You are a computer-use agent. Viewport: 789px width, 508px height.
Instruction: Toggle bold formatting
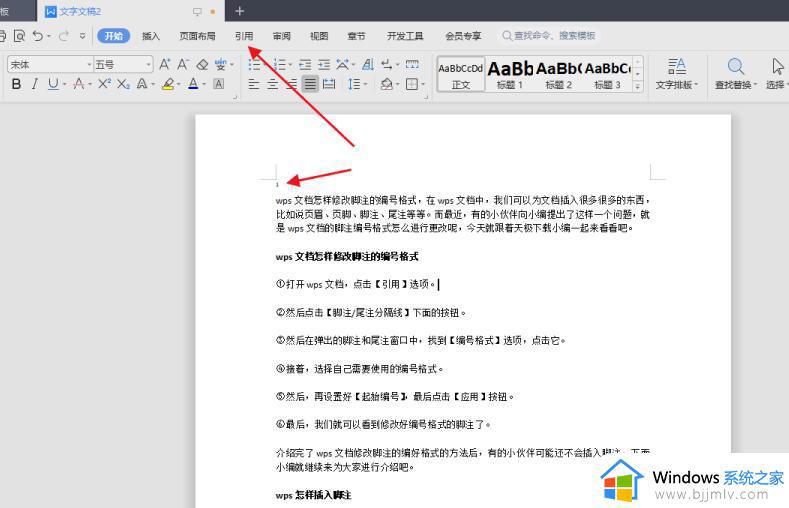16,84
